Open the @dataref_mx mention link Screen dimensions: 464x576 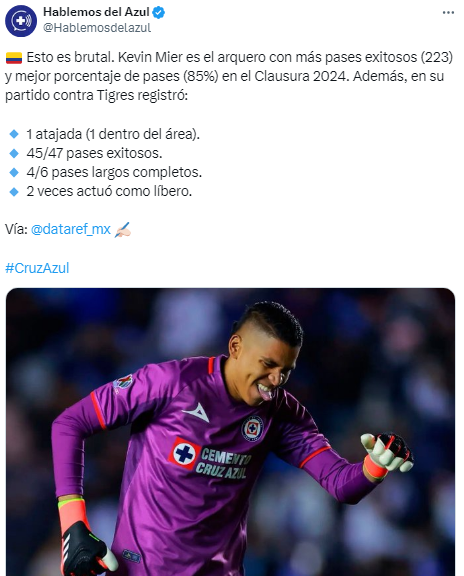[x=71, y=229]
